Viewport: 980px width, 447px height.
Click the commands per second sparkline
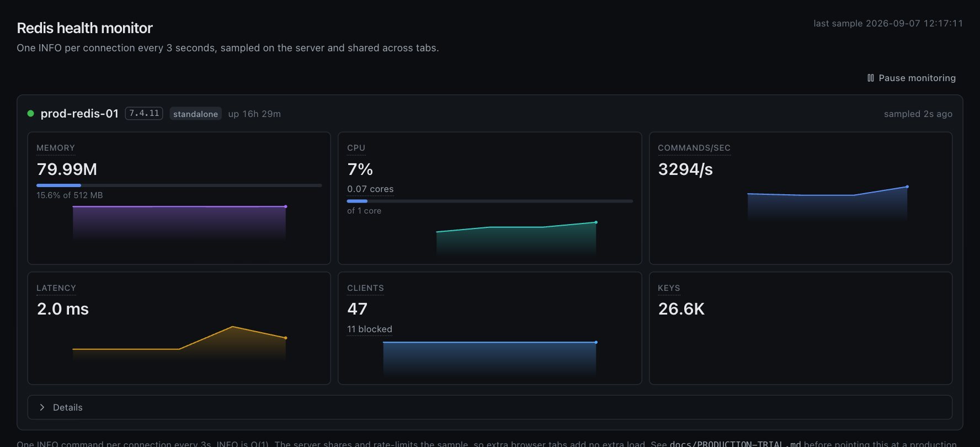(x=827, y=204)
